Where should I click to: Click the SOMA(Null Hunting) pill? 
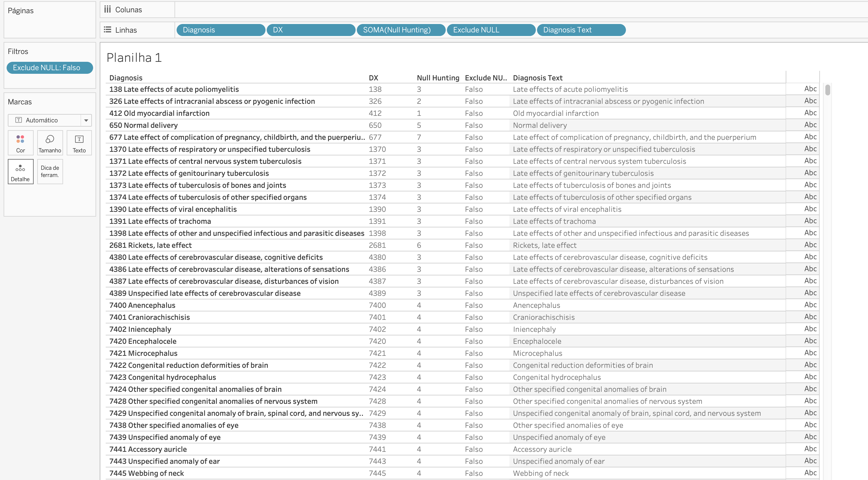(x=401, y=30)
